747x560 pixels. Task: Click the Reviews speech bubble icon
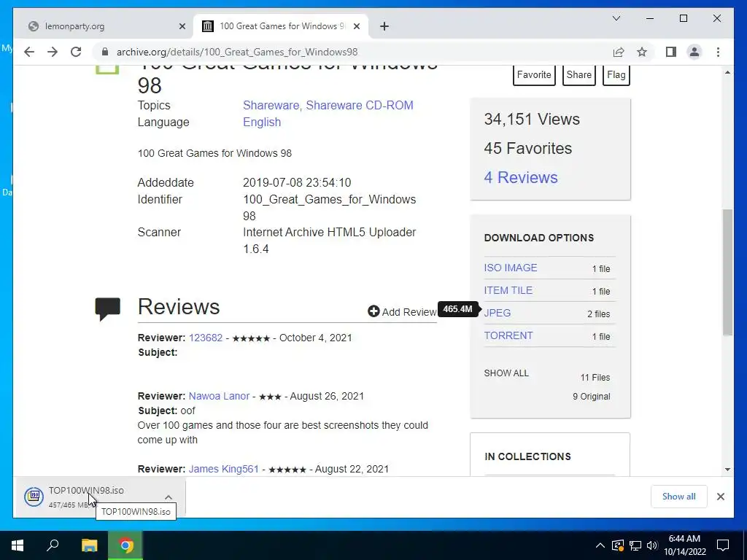[x=108, y=308]
